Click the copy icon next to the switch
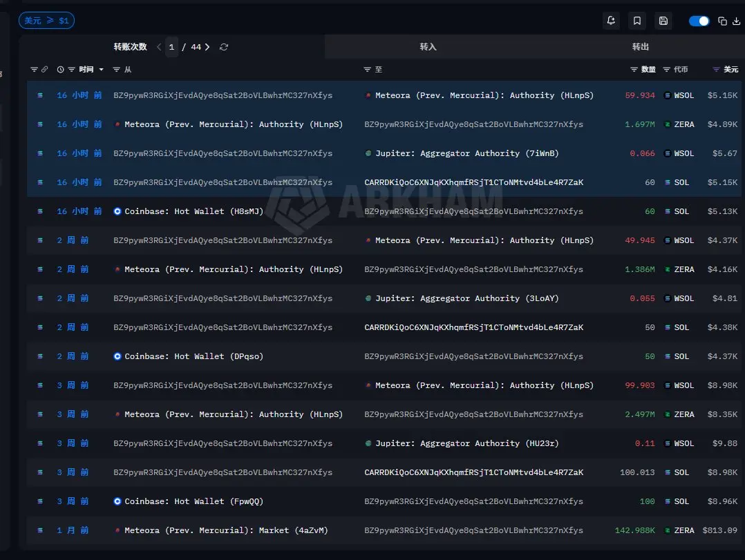Viewport: 745px width, 560px height. (x=722, y=21)
